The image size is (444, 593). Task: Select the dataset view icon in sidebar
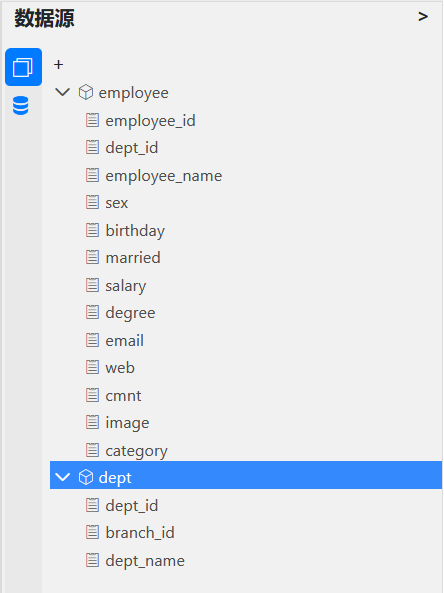click(23, 67)
